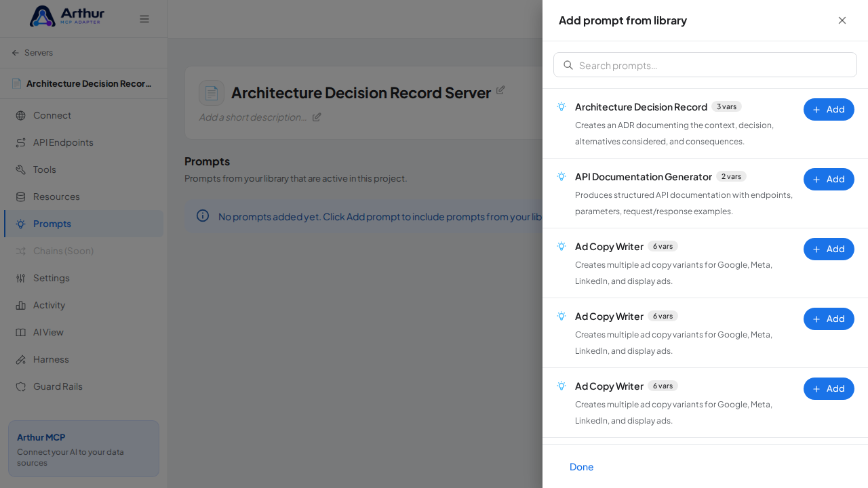868x488 pixels.
Task: Open the Tools section
Action: (x=83, y=169)
